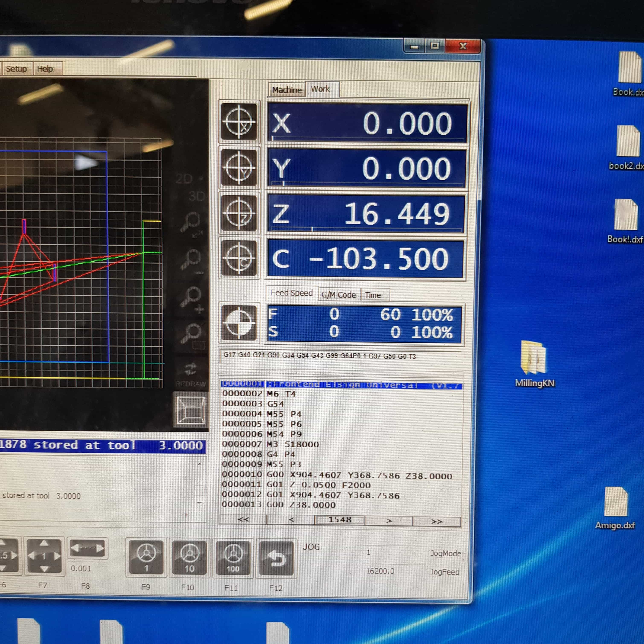Jump to last G-code page with >>

436,521
